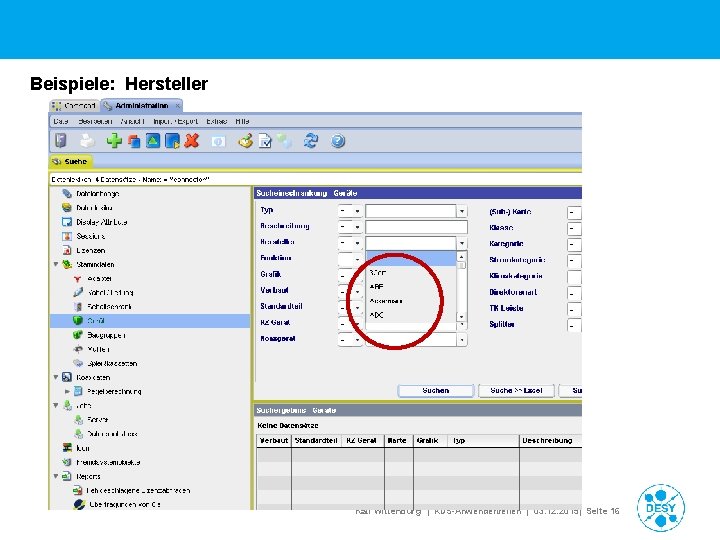Click the red X delete icon
The image size is (720, 540).
[191, 141]
